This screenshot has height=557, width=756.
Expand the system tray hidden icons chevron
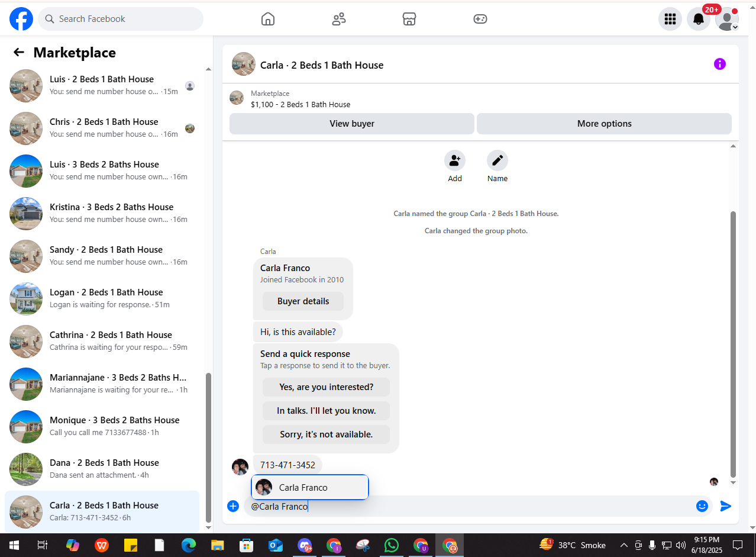point(623,545)
